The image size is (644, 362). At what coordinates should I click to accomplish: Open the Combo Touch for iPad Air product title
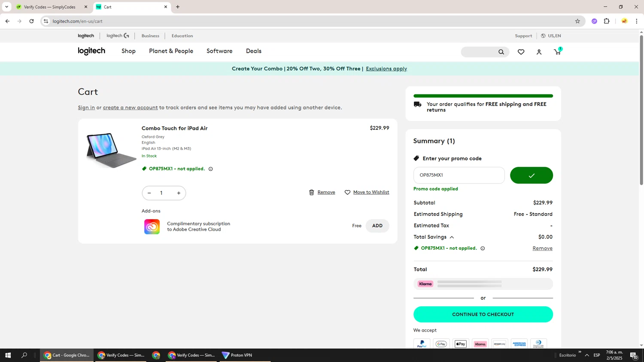(174, 128)
